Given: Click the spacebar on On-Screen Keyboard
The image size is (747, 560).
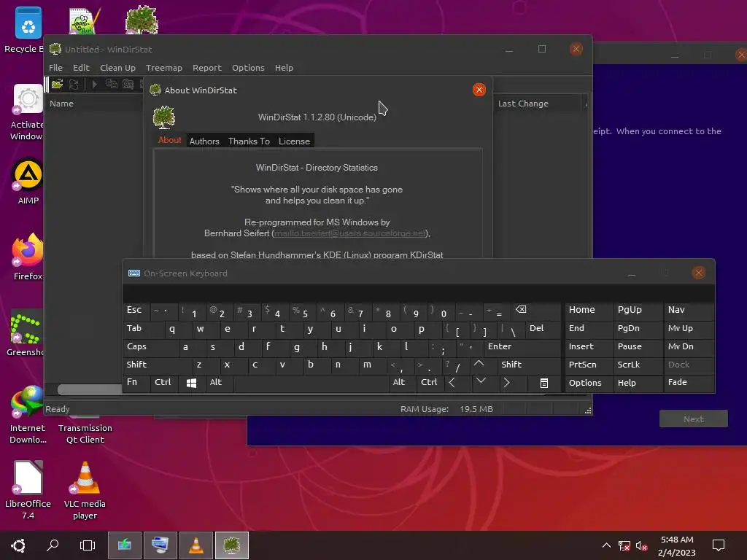Looking at the screenshot, I should [x=311, y=383].
